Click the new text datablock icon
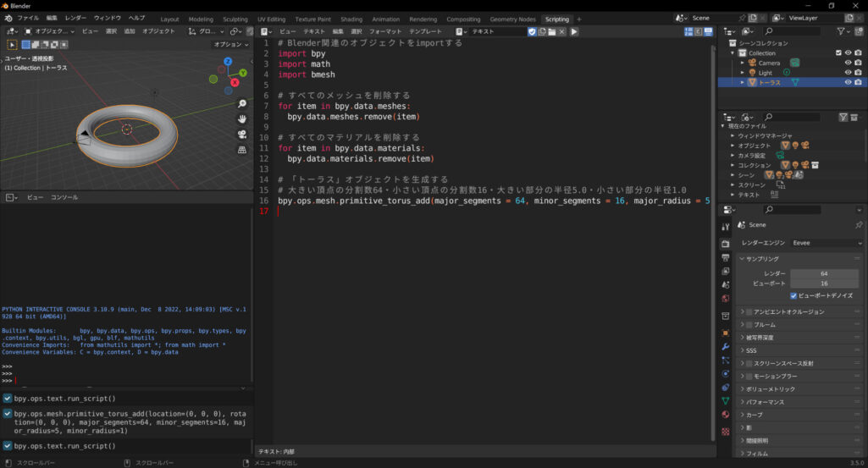 (x=542, y=31)
